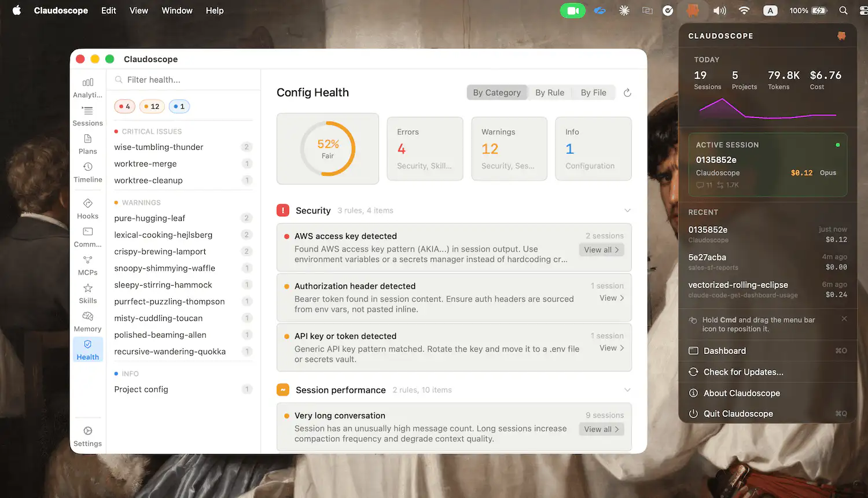Go to the Plans sidebar section
868x498 pixels.
point(88,144)
